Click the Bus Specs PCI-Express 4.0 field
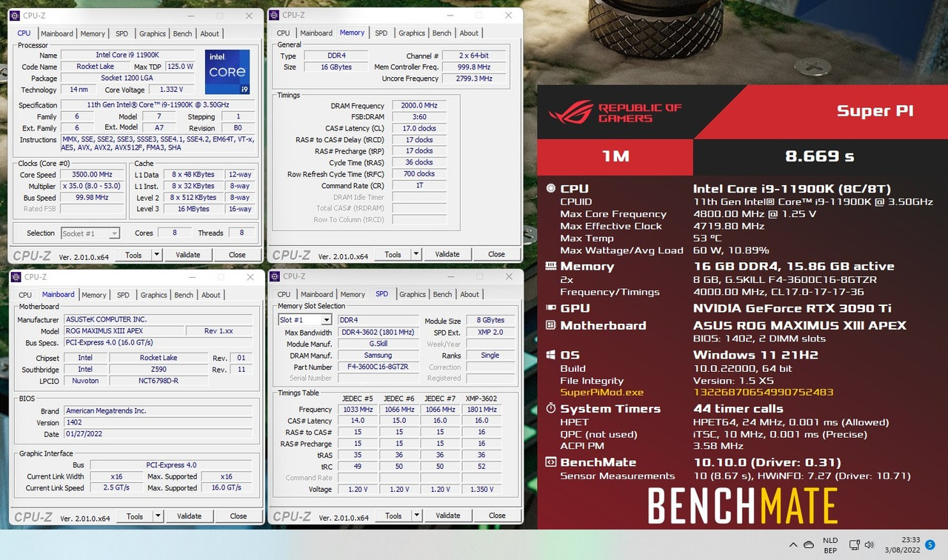This screenshot has height=560, width=948. click(x=157, y=343)
